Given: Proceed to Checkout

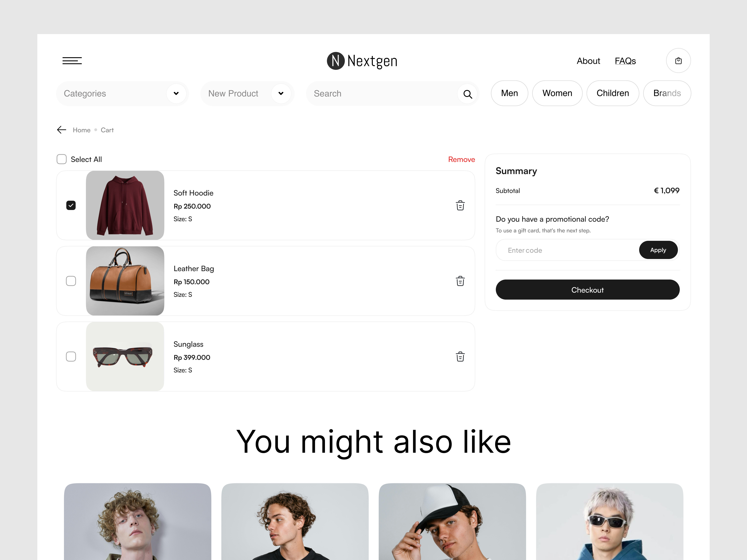Looking at the screenshot, I should pyautogui.click(x=587, y=290).
